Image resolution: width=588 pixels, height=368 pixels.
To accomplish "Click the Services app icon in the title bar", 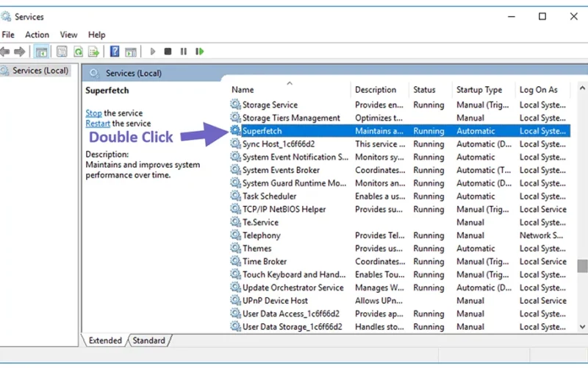I will click(6, 16).
